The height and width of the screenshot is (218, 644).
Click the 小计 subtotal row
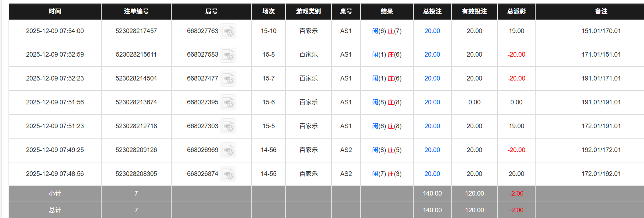click(x=54, y=193)
